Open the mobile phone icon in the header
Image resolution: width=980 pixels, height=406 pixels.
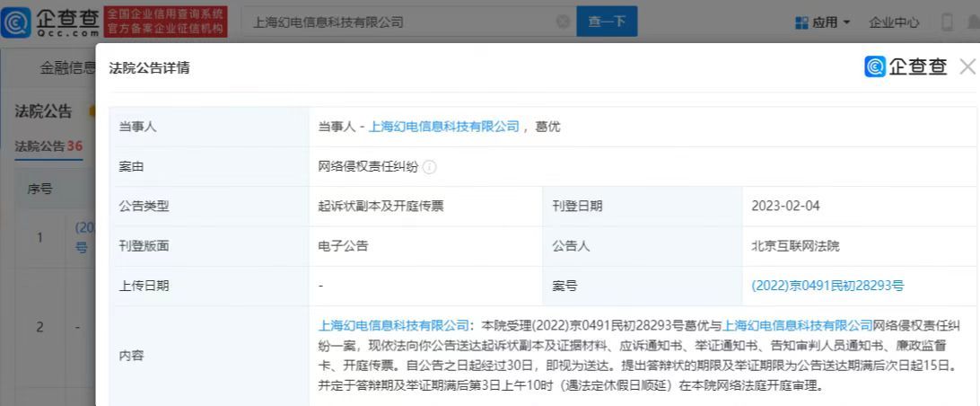pos(947,22)
